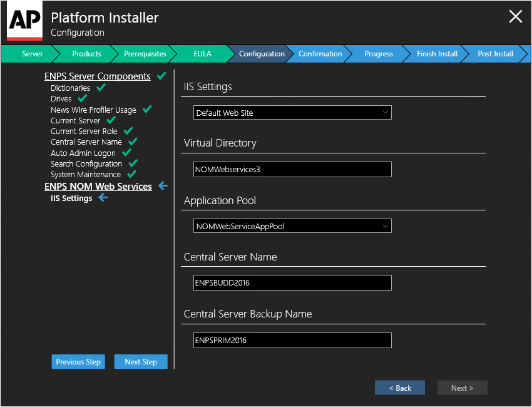The height and width of the screenshot is (407, 532).
Task: Go to the Prerequisites wizard step
Action: [145, 54]
